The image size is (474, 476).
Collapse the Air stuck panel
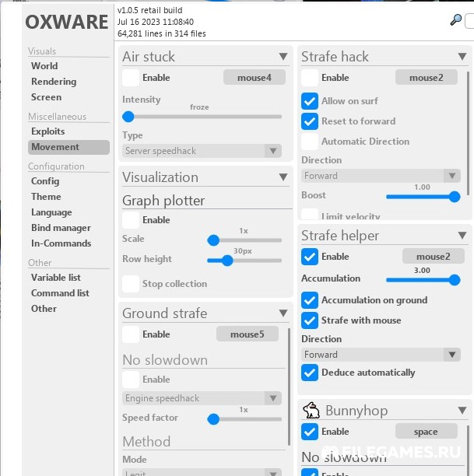283,57
